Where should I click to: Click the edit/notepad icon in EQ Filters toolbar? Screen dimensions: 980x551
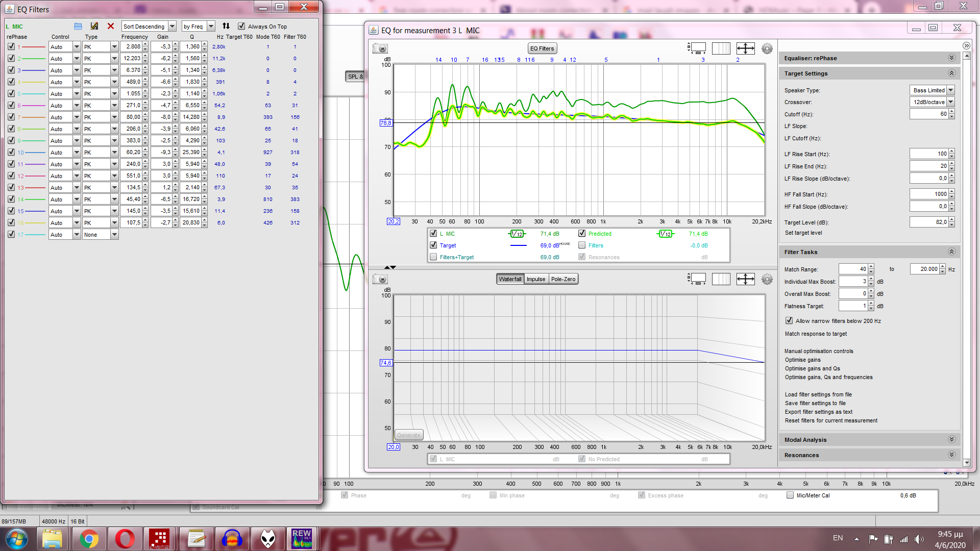(94, 26)
